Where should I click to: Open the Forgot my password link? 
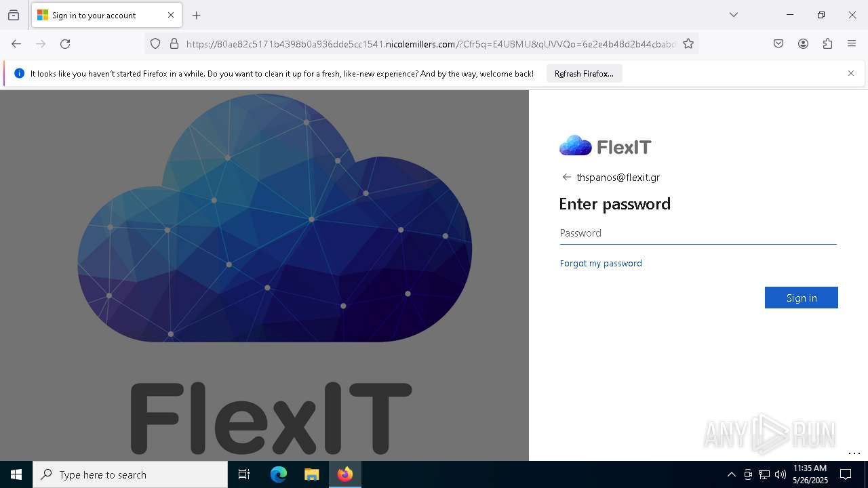[601, 263]
